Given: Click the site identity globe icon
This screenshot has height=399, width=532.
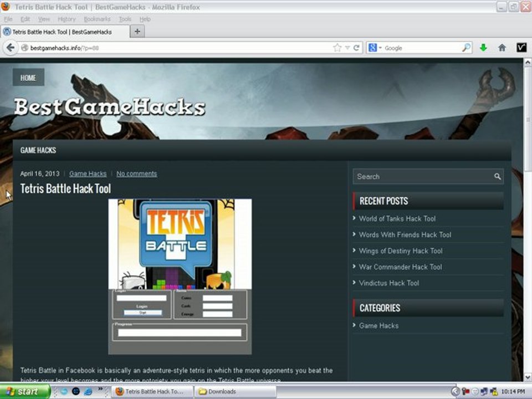Looking at the screenshot, I should 24,48.
